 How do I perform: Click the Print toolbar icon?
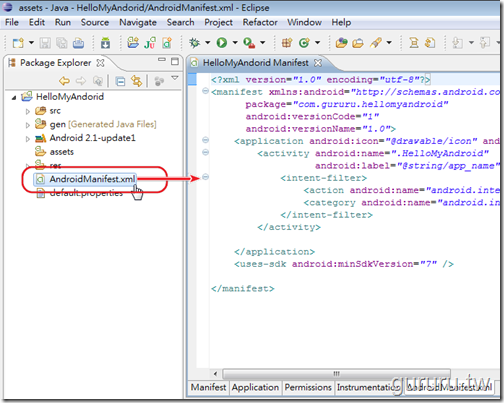click(78, 43)
